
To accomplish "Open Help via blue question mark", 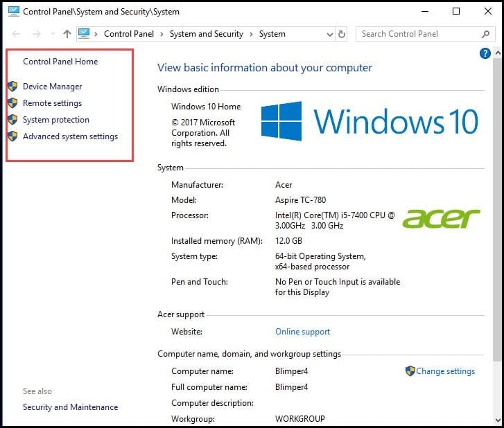I will coord(485,53).
